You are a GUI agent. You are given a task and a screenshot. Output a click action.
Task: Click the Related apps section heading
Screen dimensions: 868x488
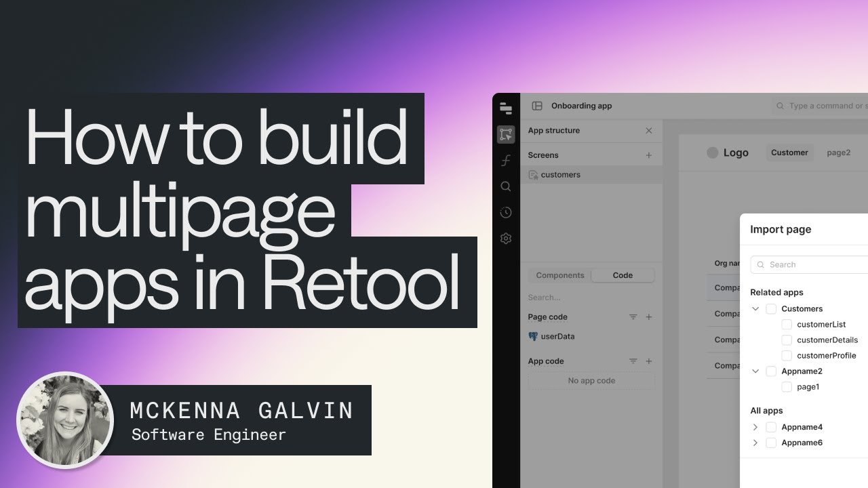(x=776, y=293)
